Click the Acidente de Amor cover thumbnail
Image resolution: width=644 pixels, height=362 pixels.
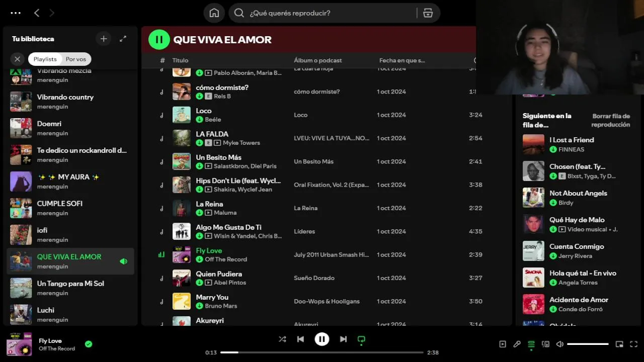point(533,304)
